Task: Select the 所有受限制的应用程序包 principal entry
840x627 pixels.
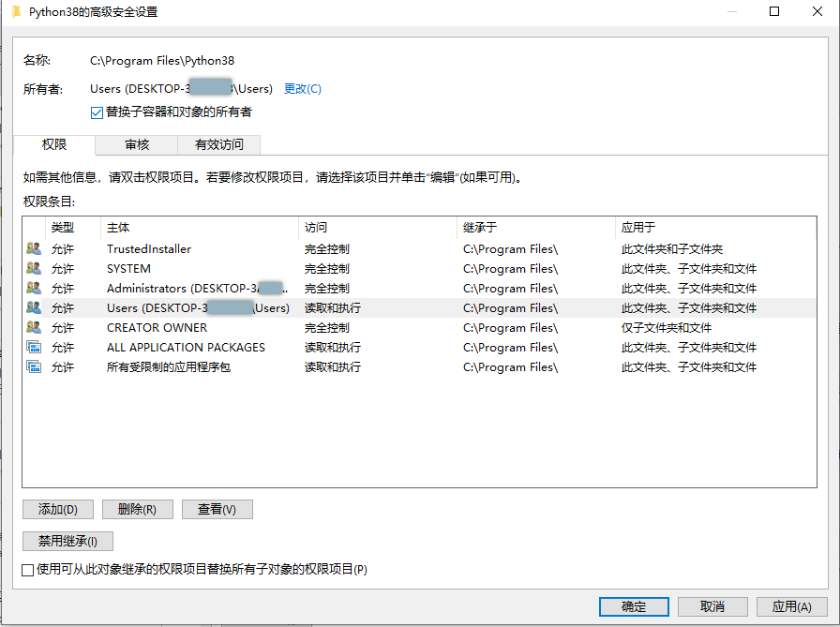Action: coord(169,367)
